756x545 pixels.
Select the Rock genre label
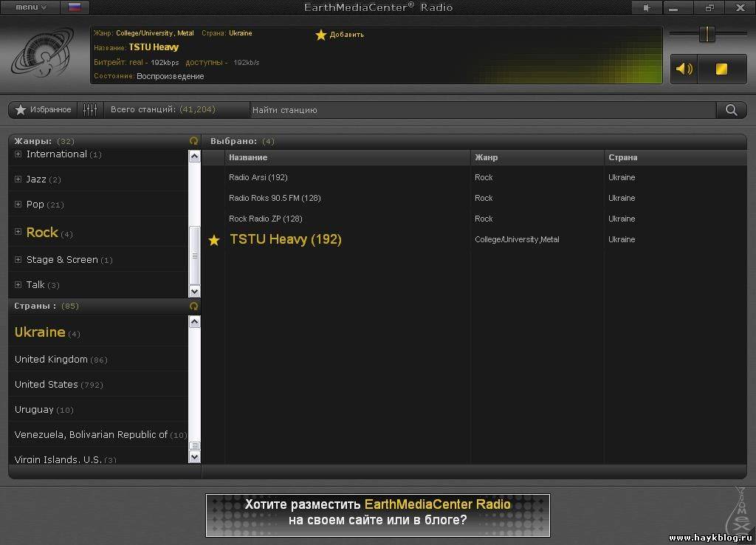pos(42,233)
